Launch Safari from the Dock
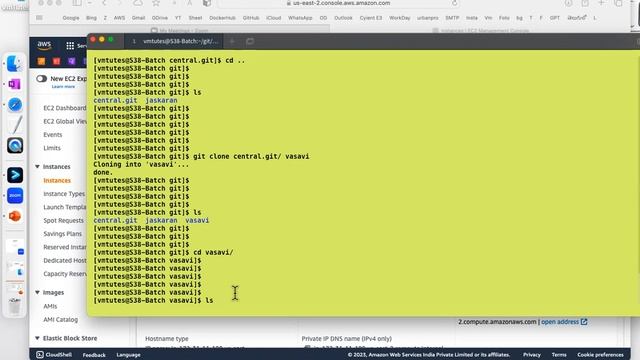Image resolution: width=640 pixels, height=360 pixels. click(x=15, y=105)
